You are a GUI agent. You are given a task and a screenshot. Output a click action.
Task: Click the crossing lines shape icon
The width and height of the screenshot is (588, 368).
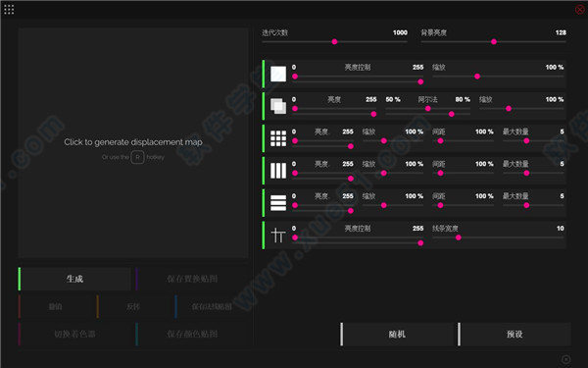(x=278, y=236)
